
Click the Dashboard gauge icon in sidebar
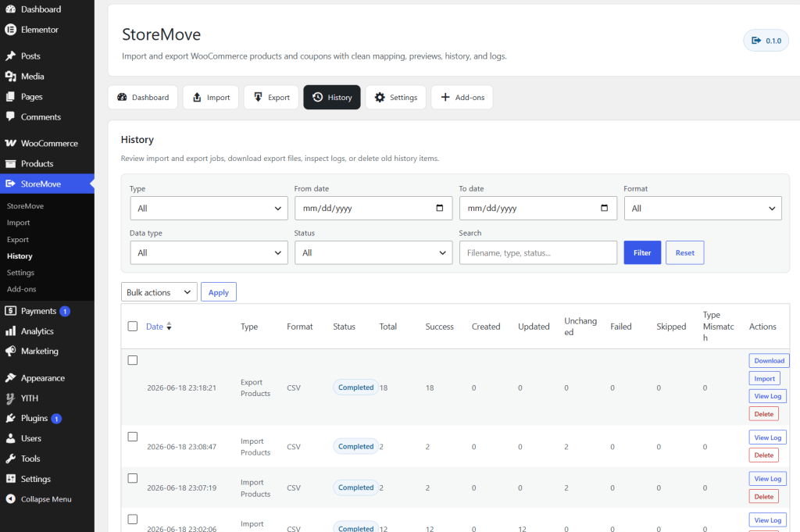10,9
